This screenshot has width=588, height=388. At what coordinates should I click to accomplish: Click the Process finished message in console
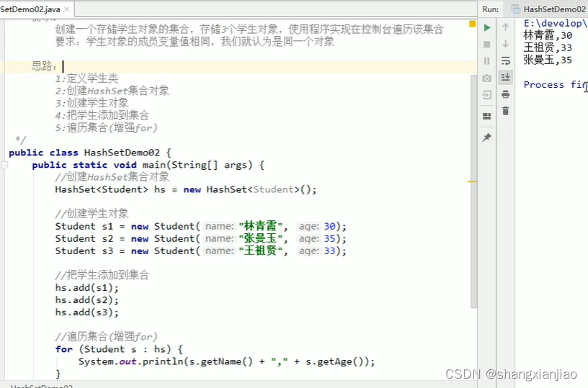click(x=556, y=85)
